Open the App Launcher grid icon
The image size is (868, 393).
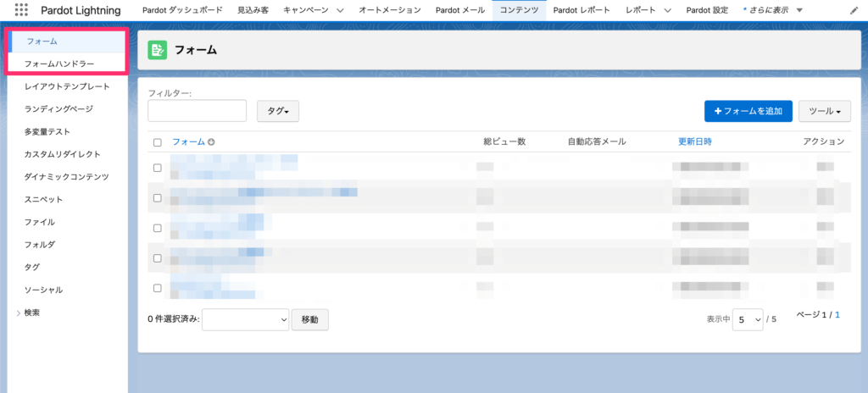pos(21,10)
